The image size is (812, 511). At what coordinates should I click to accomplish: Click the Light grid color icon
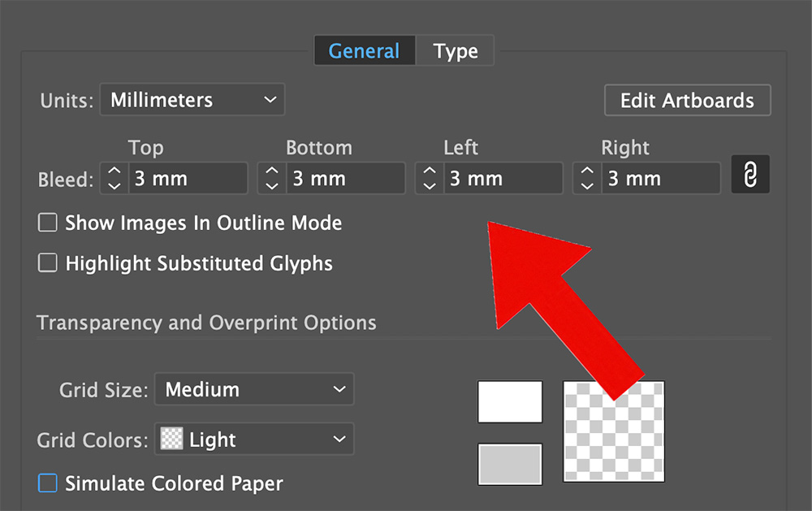[172, 440]
